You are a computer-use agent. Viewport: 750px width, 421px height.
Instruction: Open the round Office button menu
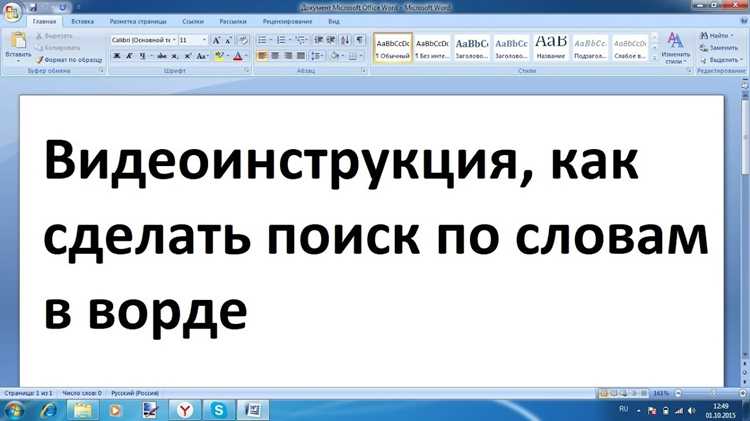click(x=11, y=11)
